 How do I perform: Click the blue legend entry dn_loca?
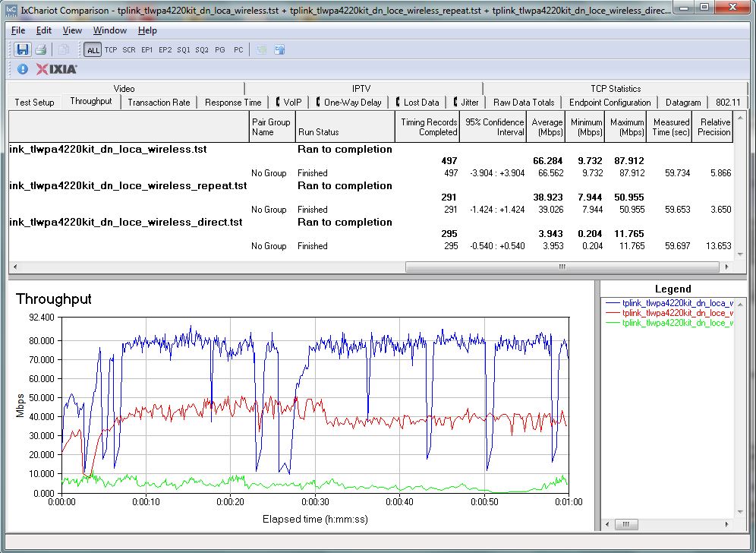tap(669, 303)
